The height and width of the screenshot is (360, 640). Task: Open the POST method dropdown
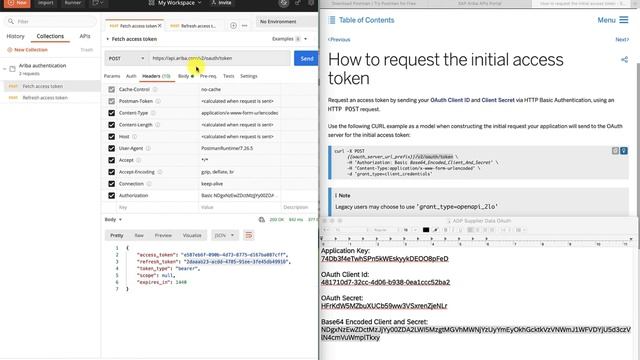point(127,58)
